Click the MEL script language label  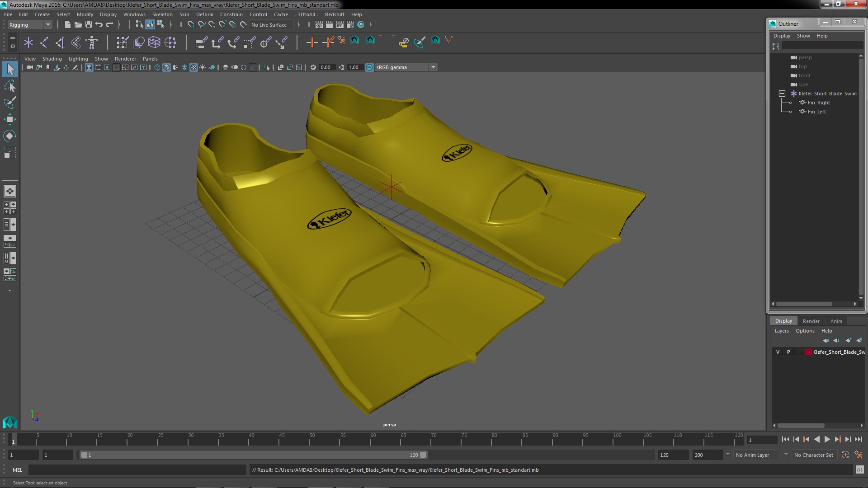(x=17, y=470)
